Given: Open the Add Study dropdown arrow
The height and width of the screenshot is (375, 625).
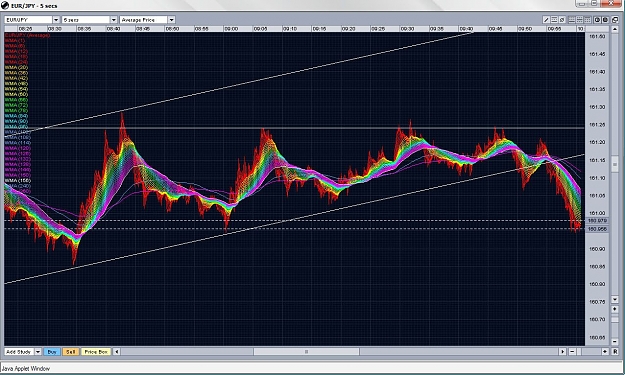Looking at the screenshot, I should pyautogui.click(x=38, y=351).
